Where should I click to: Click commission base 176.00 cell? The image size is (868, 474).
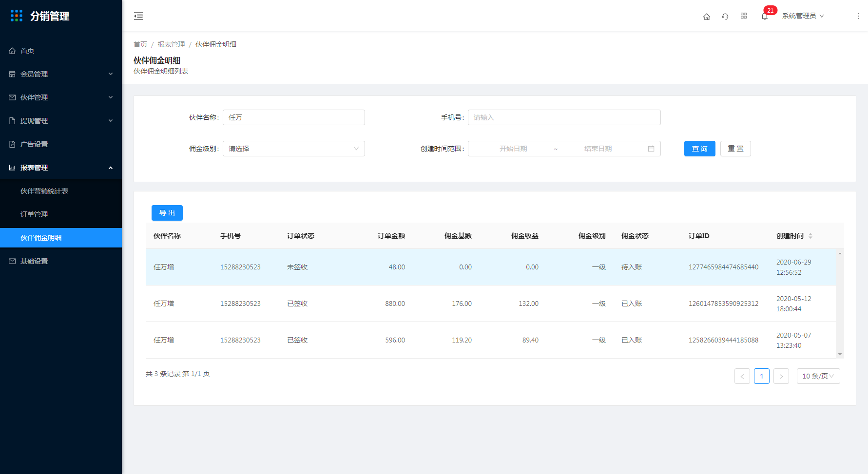pyautogui.click(x=462, y=303)
